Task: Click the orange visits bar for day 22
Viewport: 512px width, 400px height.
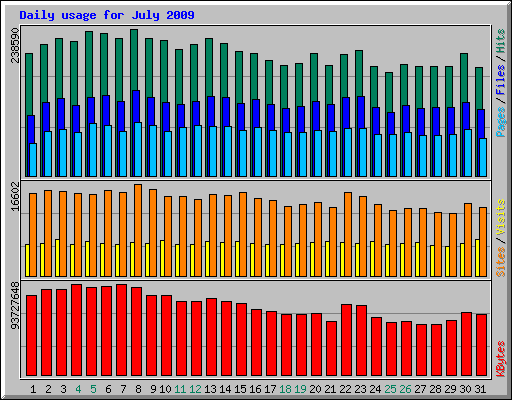Action: coord(348,234)
